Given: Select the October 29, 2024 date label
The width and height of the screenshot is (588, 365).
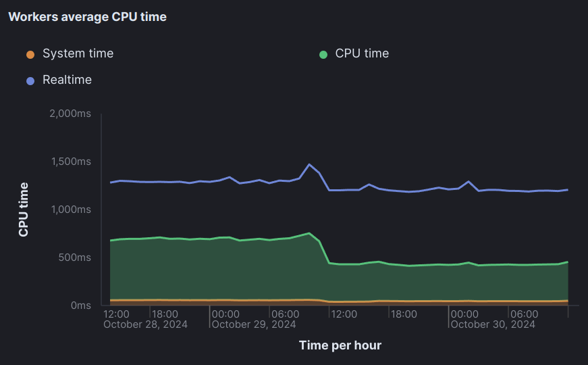Looking at the screenshot, I should [x=253, y=324].
